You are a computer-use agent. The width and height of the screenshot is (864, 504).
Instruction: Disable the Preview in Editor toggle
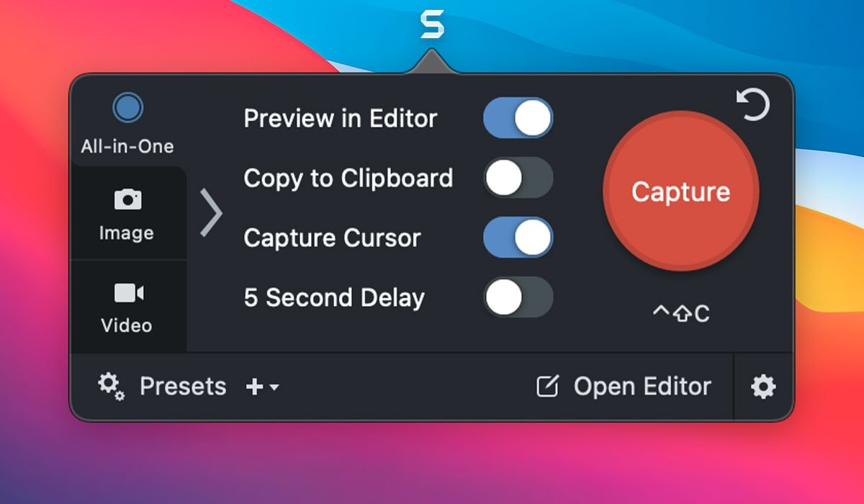click(518, 118)
